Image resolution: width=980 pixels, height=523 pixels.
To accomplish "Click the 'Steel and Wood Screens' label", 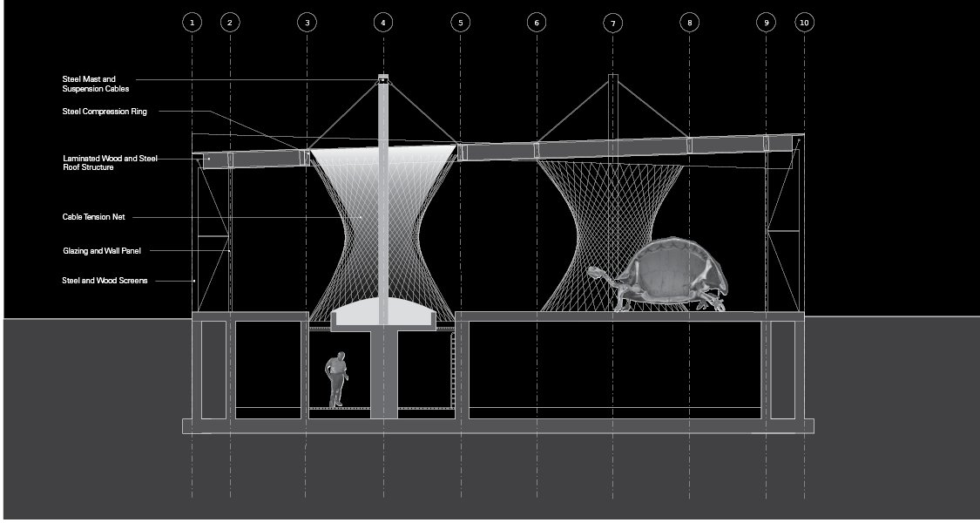I will tap(105, 281).
